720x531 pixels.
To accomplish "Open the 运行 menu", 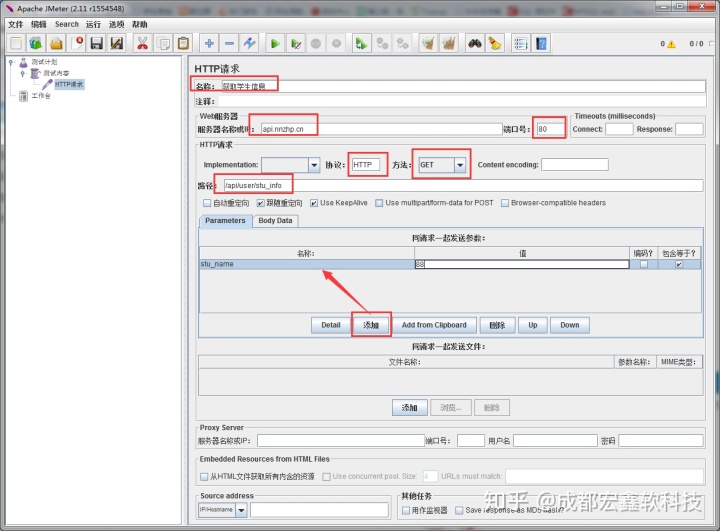I will coord(93,24).
